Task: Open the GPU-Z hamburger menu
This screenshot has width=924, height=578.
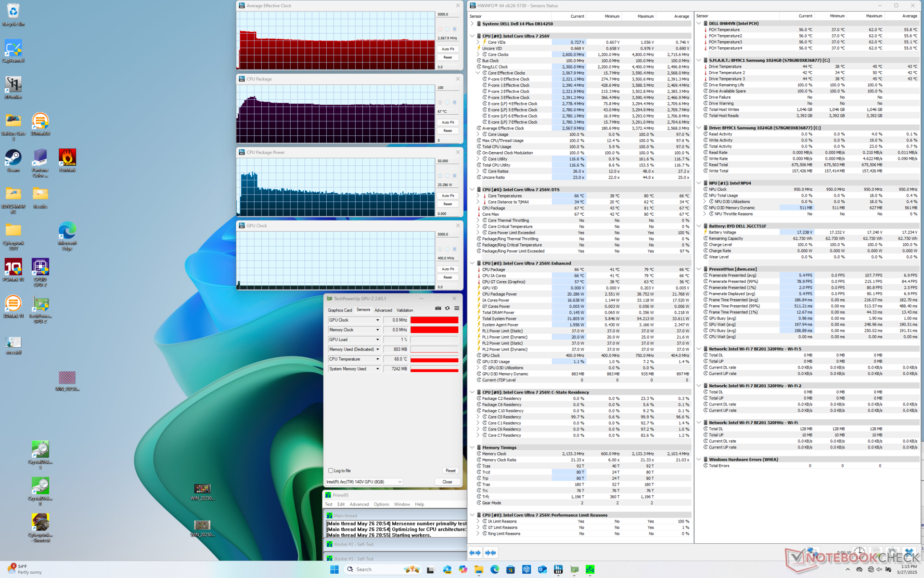Action: tap(456, 308)
